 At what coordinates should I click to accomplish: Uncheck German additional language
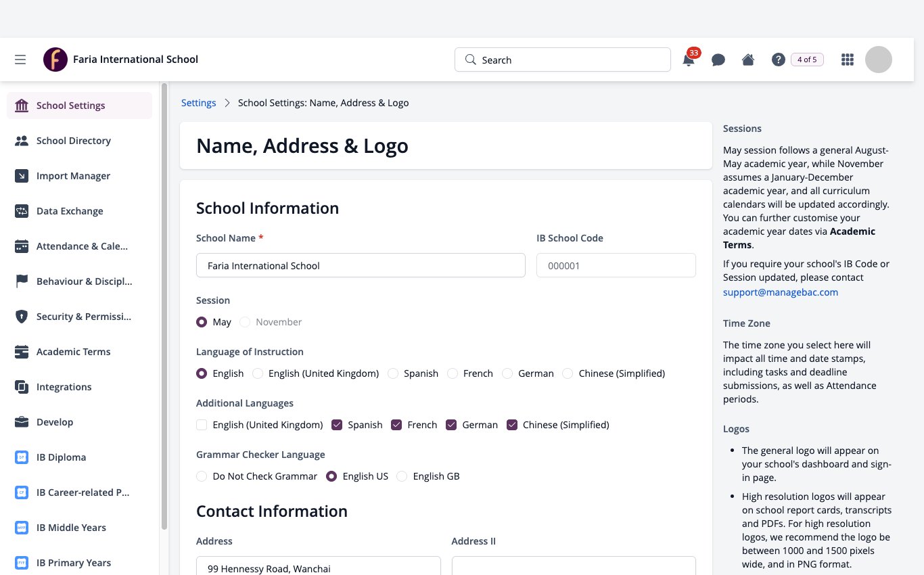point(451,425)
